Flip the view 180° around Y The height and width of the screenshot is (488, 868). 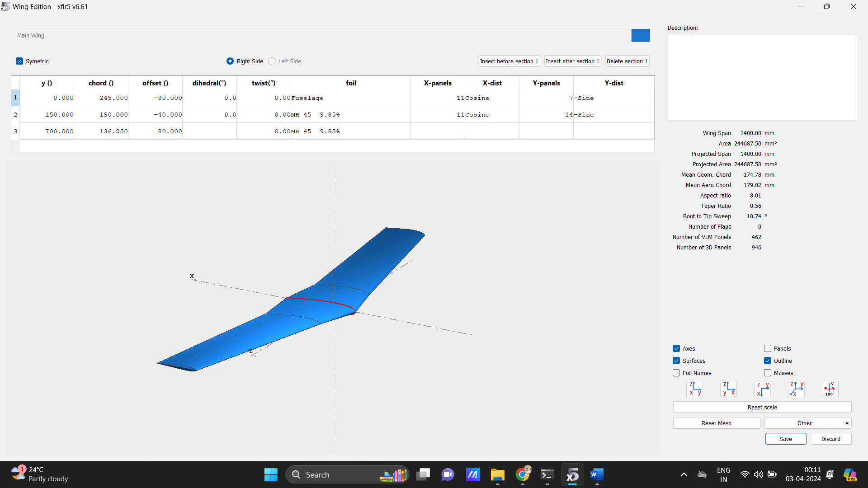coord(830,389)
